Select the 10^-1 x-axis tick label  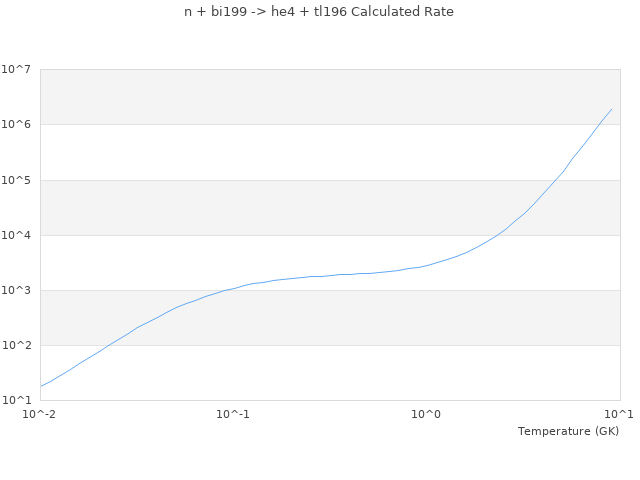point(233,414)
